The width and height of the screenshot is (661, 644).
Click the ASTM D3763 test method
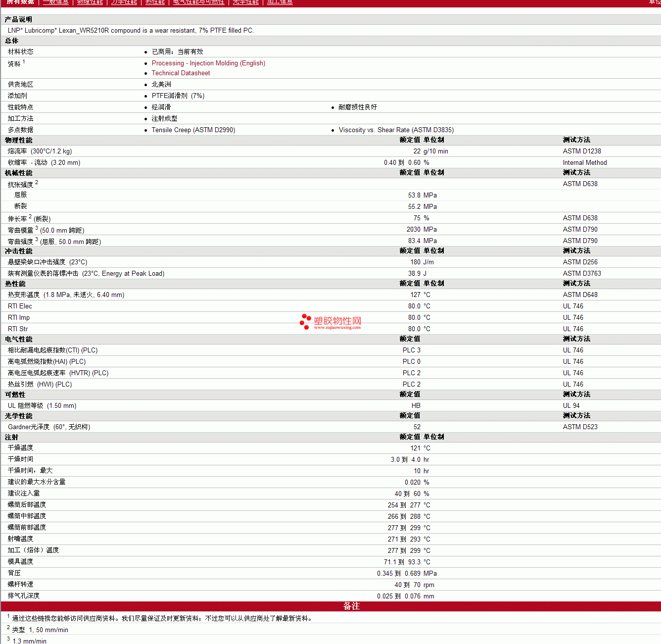[582, 274]
